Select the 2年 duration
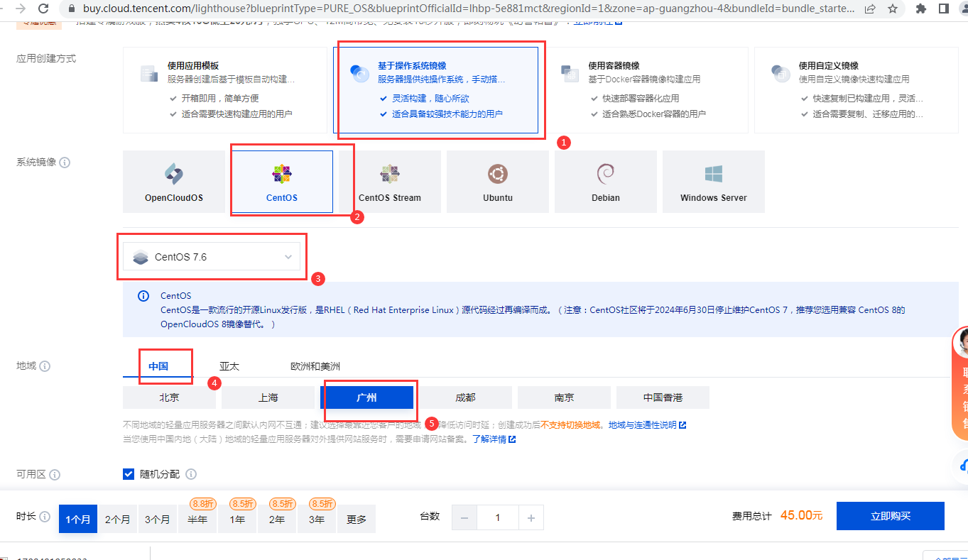 pos(277,519)
